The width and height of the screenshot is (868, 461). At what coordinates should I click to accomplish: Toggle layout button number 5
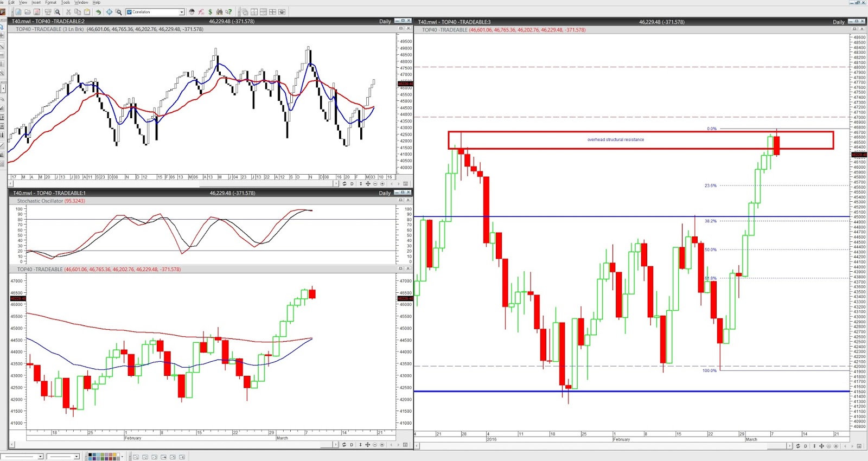point(173,457)
